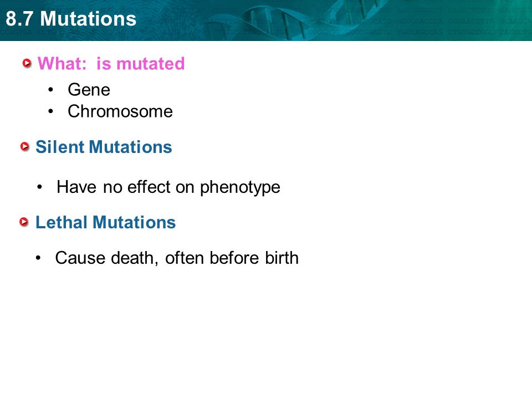
Task: Select bullet dot before "Cause death, often before birth"
Action: 38,258
